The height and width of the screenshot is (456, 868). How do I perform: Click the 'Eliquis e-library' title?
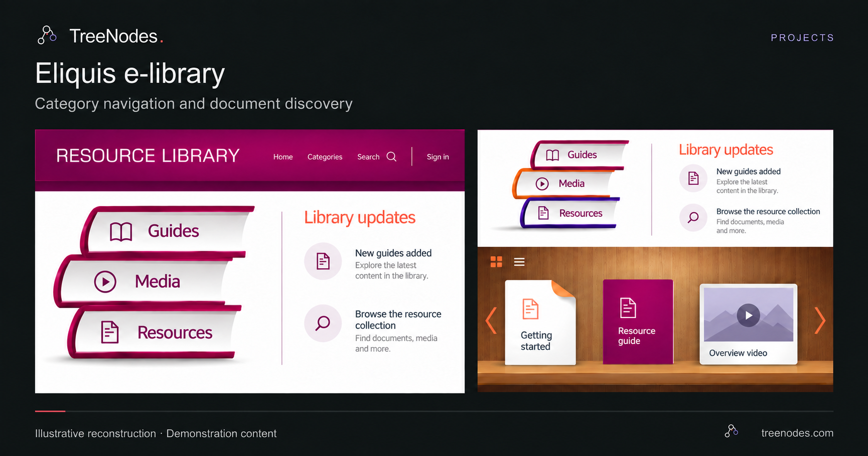click(130, 74)
